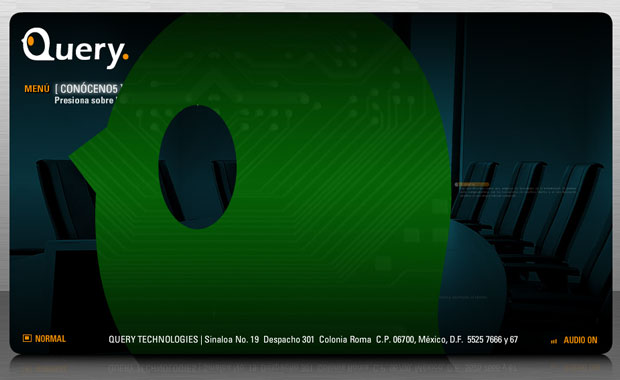
Task: Click the Query logo
Action: [75, 48]
